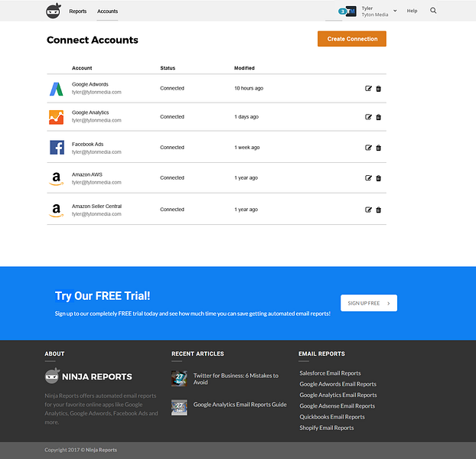Edit the Amazon Seller Central connection

[368, 210]
